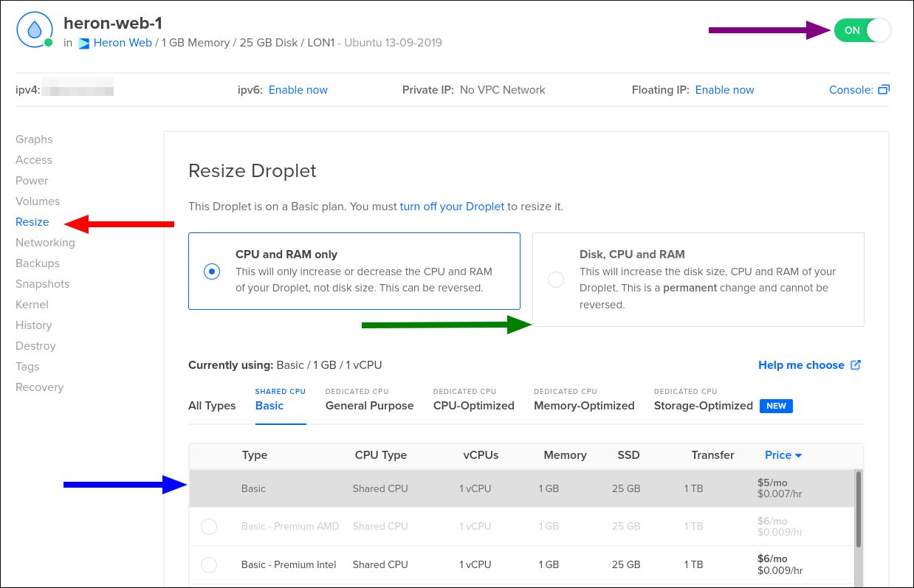
Task: Open the CPU-Optimized plans tab
Action: tap(473, 406)
